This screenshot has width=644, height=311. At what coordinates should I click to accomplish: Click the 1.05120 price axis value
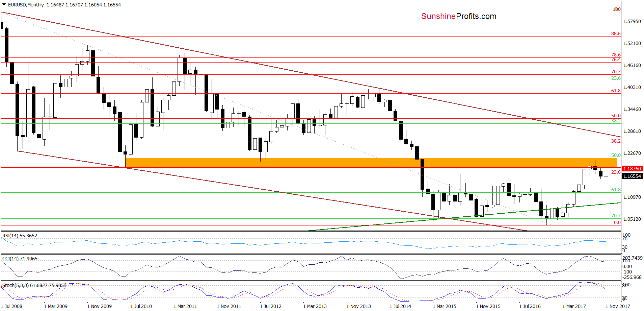[x=632, y=219]
